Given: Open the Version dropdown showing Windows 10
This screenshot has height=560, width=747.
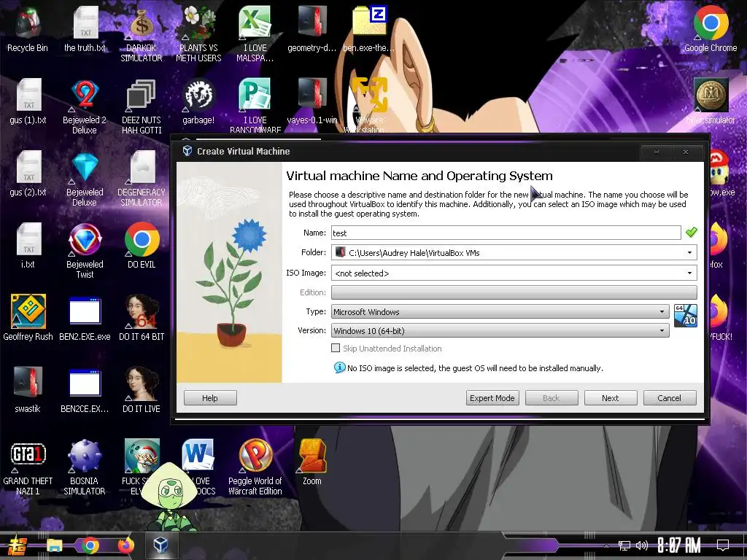Looking at the screenshot, I should point(500,330).
